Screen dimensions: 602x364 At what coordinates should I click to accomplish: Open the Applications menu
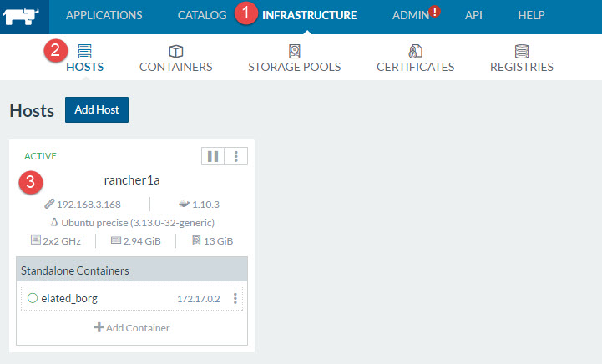(104, 15)
